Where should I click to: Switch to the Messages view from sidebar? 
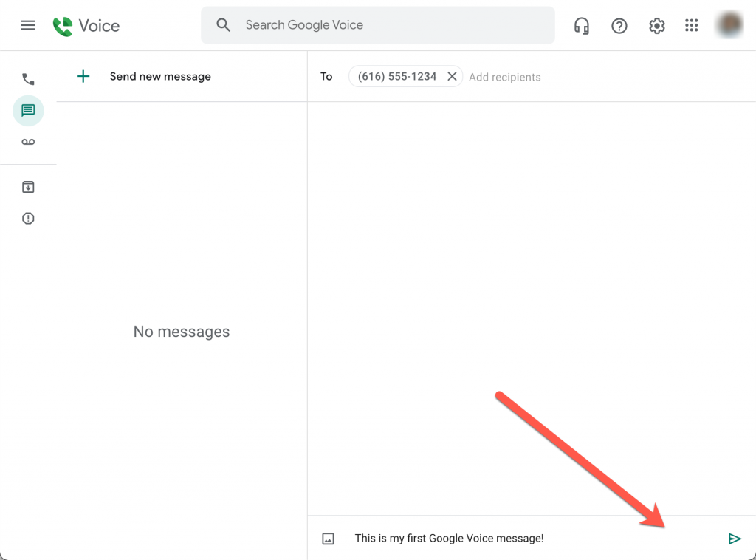[28, 110]
